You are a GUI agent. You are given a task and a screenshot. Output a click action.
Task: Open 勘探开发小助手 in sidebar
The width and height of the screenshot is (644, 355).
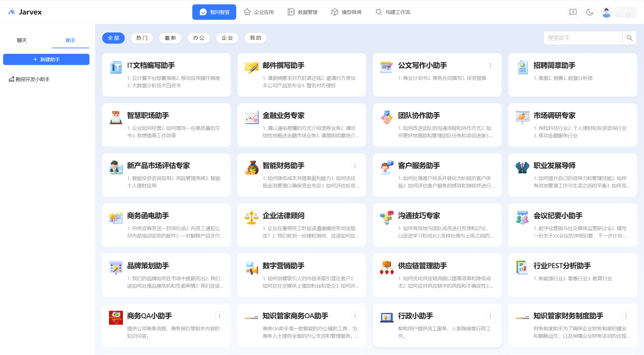[33, 79]
